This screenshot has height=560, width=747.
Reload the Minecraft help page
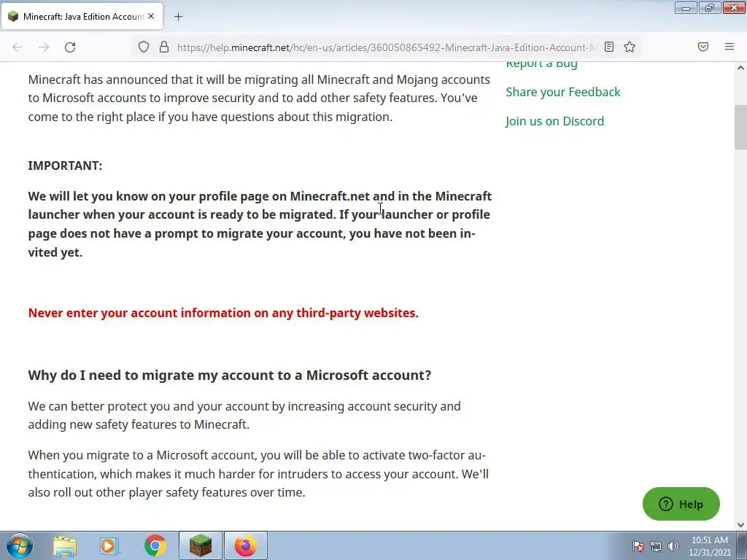pos(70,47)
